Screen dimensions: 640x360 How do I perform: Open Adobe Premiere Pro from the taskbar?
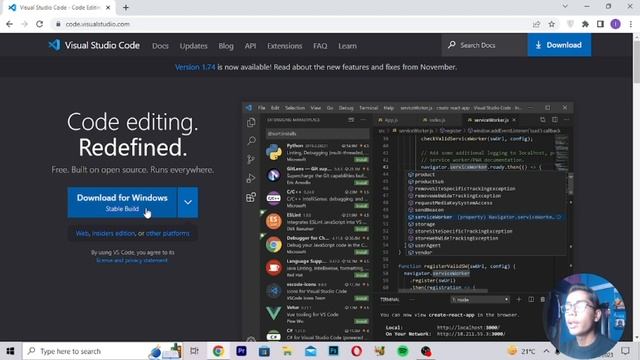tap(241, 351)
